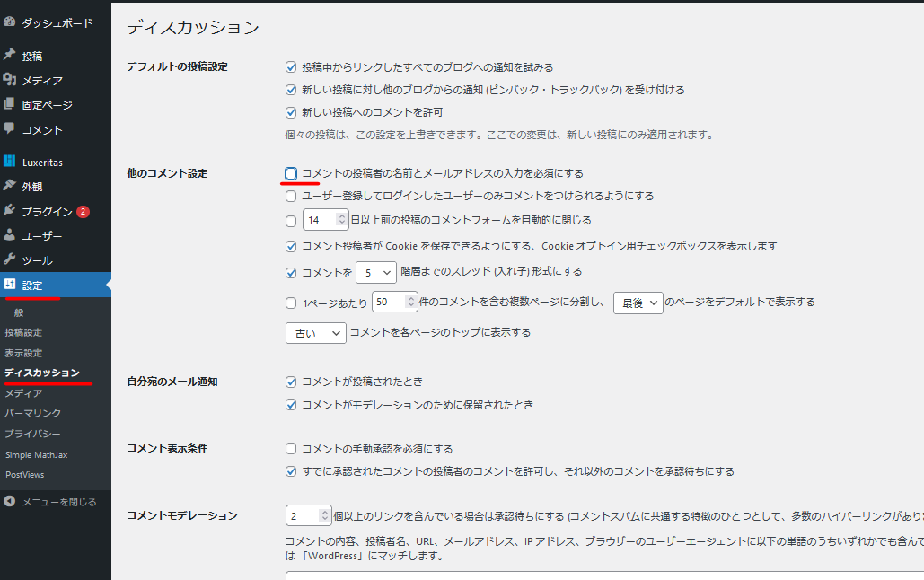Click the comment bubble icon
Viewport: 924px width, 580px height.
pyautogui.click(x=10, y=129)
